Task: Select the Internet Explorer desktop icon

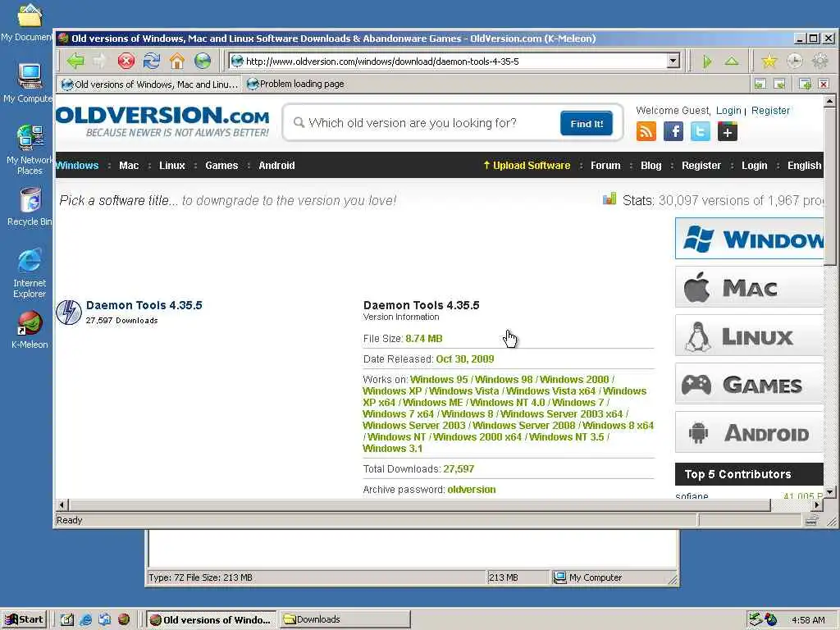Action: pyautogui.click(x=30, y=272)
